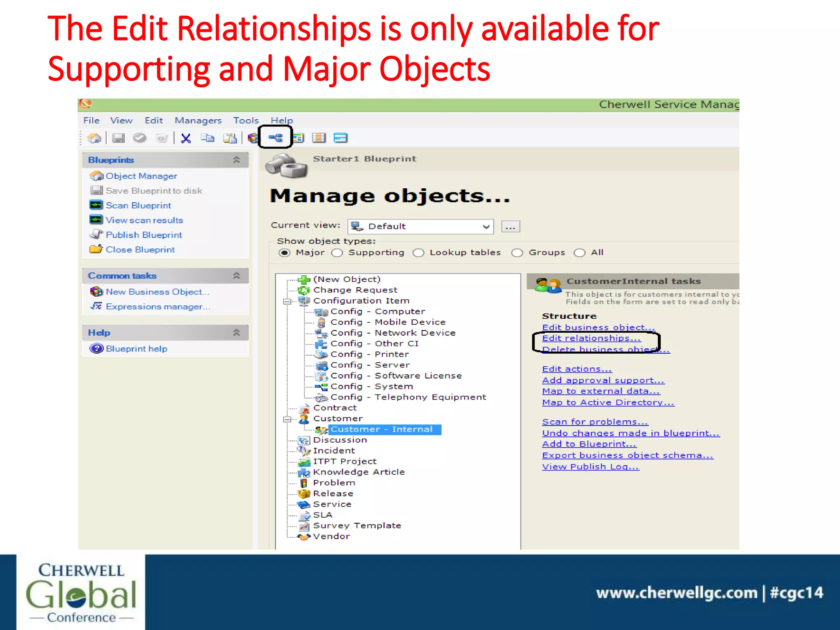
Task: Click the Expressions manager fx icon
Action: pos(96,306)
